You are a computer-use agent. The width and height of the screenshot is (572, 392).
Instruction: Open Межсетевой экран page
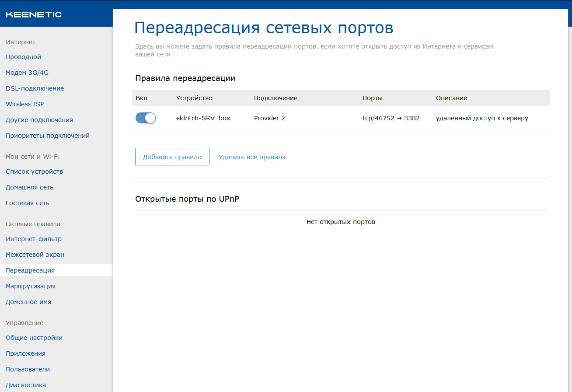click(x=35, y=255)
